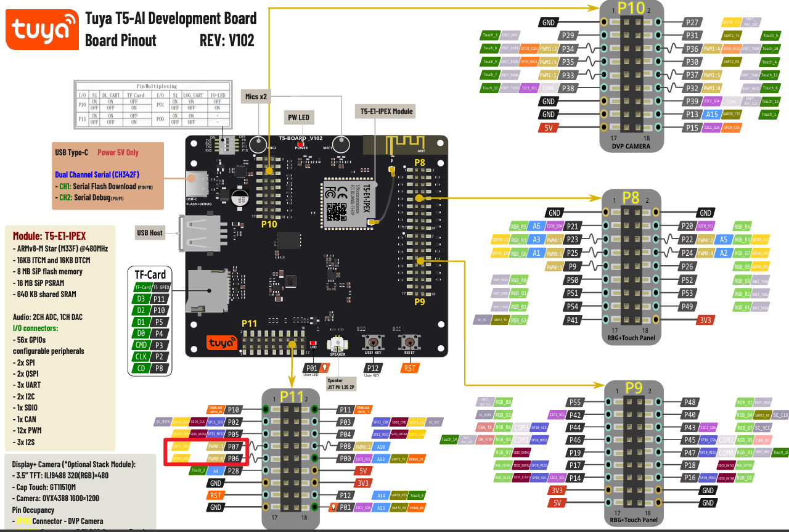Click the 'TF-Card' heading of the pin list
Viewport: 789px width, 532px height.
pos(150,275)
